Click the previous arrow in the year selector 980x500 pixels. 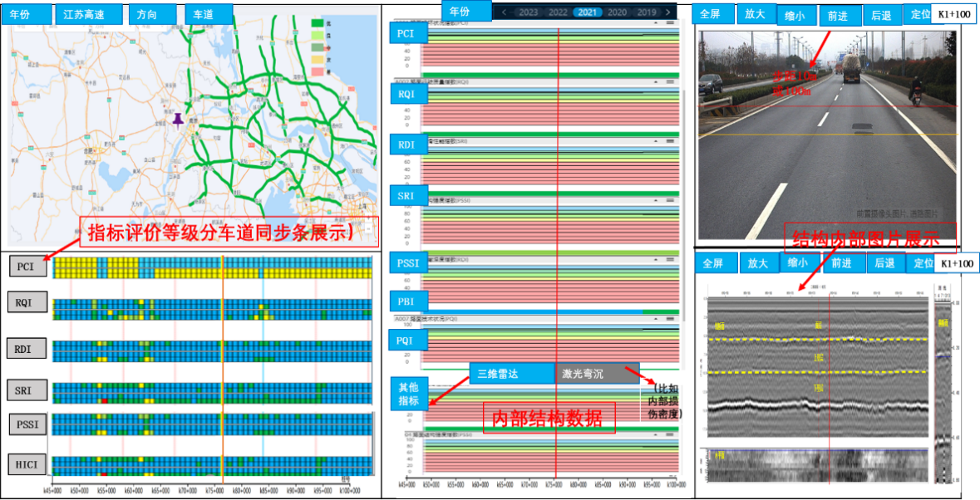(x=504, y=12)
